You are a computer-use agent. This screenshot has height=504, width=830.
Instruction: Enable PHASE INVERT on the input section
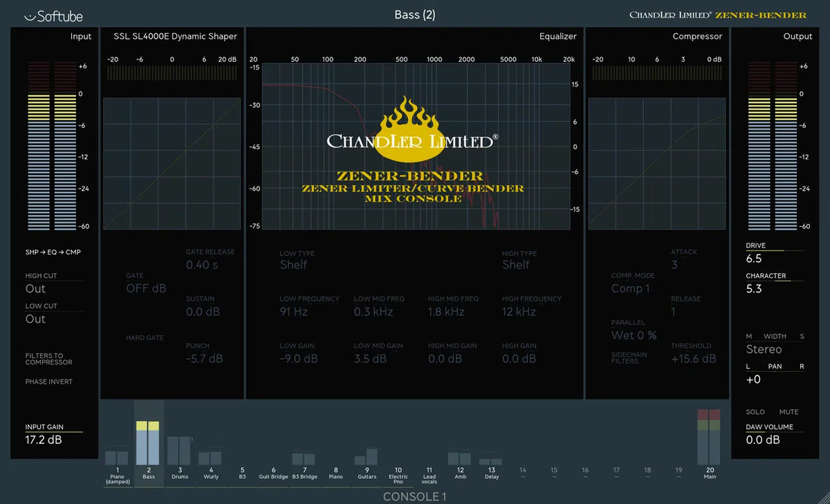pos(48,381)
